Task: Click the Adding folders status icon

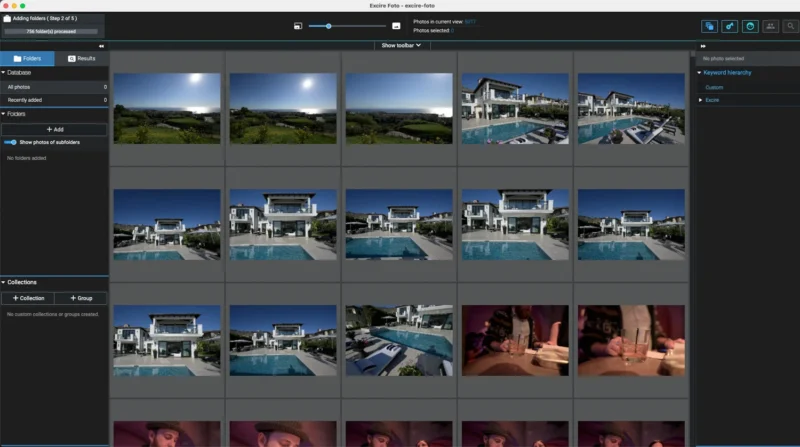Action: tap(7, 18)
